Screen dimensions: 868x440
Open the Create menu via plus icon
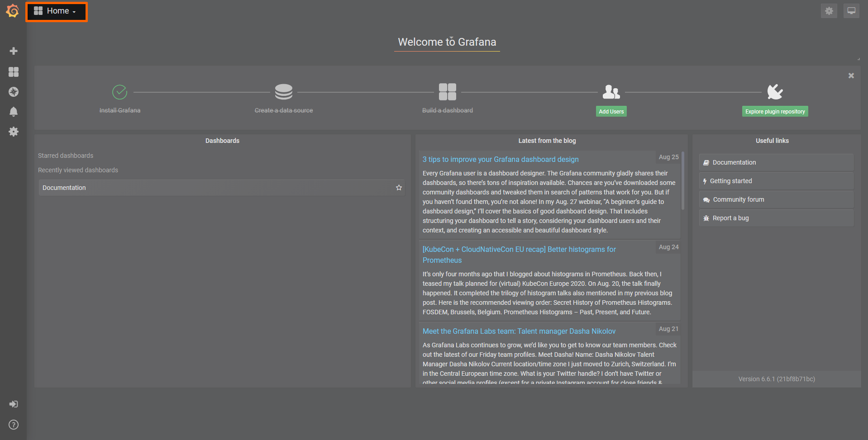point(14,51)
